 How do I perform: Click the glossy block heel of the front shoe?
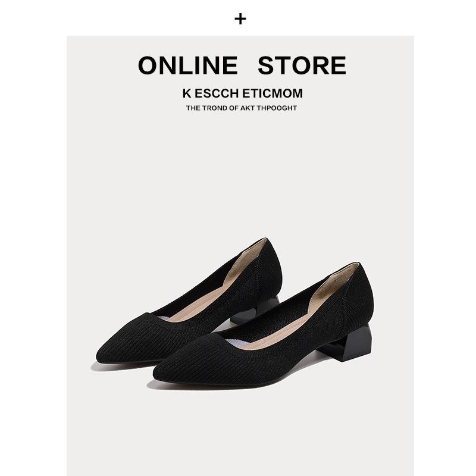click(349, 343)
